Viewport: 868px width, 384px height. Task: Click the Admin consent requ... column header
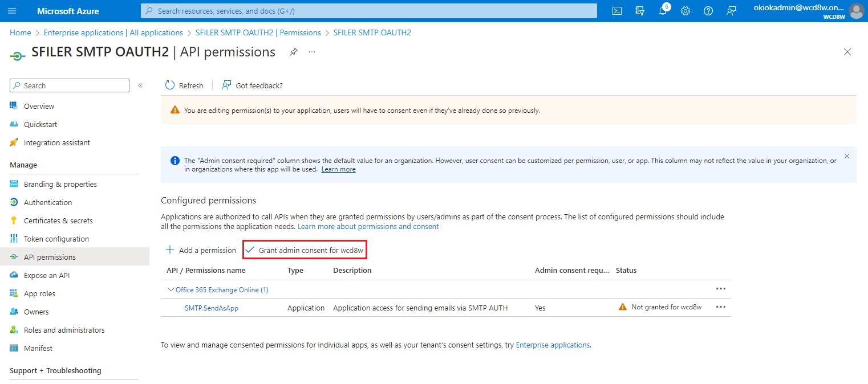[572, 270]
